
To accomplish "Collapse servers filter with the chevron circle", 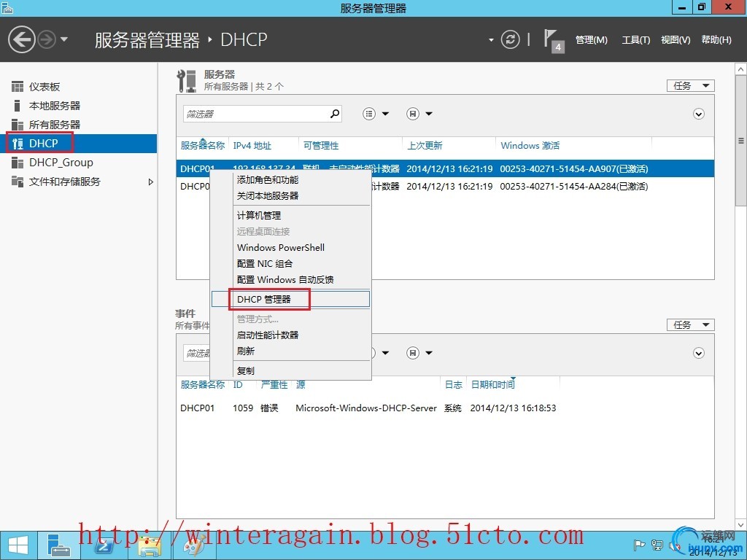I will point(698,114).
